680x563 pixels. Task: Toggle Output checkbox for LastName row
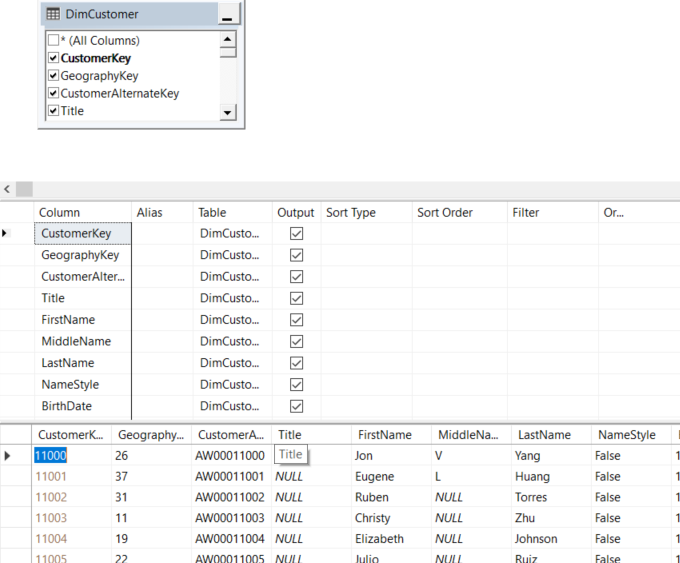[296, 363]
